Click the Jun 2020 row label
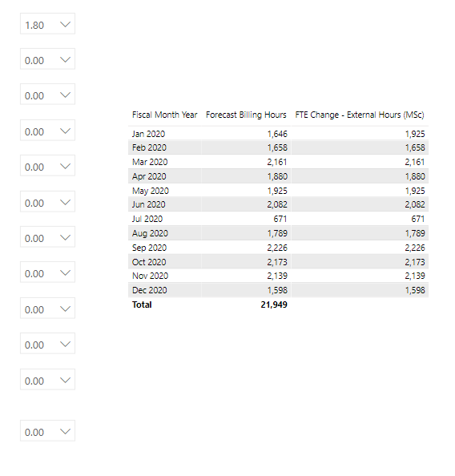 (x=148, y=204)
